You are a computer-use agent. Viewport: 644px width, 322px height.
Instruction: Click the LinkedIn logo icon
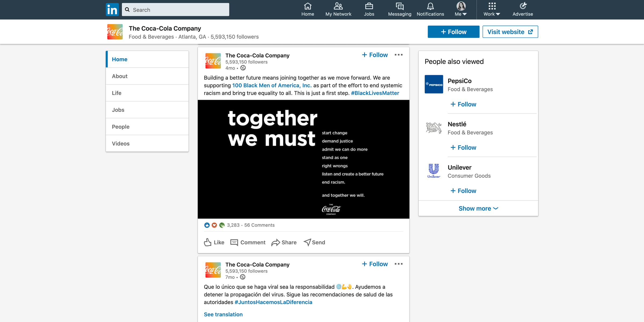pyautogui.click(x=112, y=10)
